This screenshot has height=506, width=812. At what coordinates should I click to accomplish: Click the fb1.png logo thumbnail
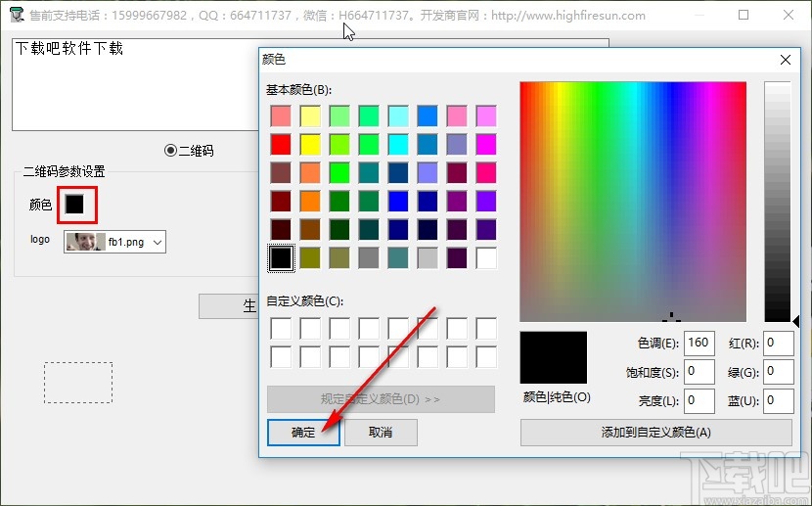click(85, 242)
